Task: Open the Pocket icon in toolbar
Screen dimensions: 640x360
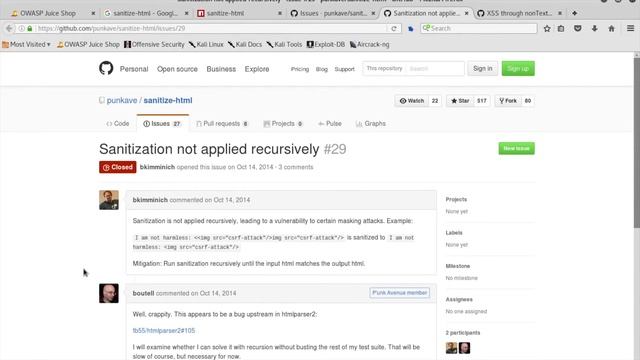Action: [x=578, y=28]
